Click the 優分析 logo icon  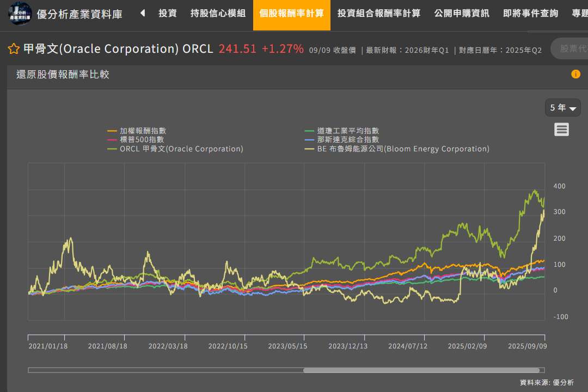click(x=20, y=14)
